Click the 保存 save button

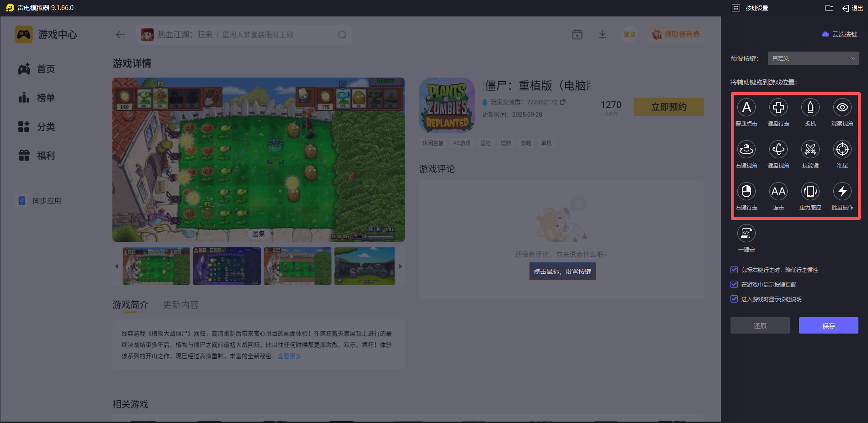829,325
